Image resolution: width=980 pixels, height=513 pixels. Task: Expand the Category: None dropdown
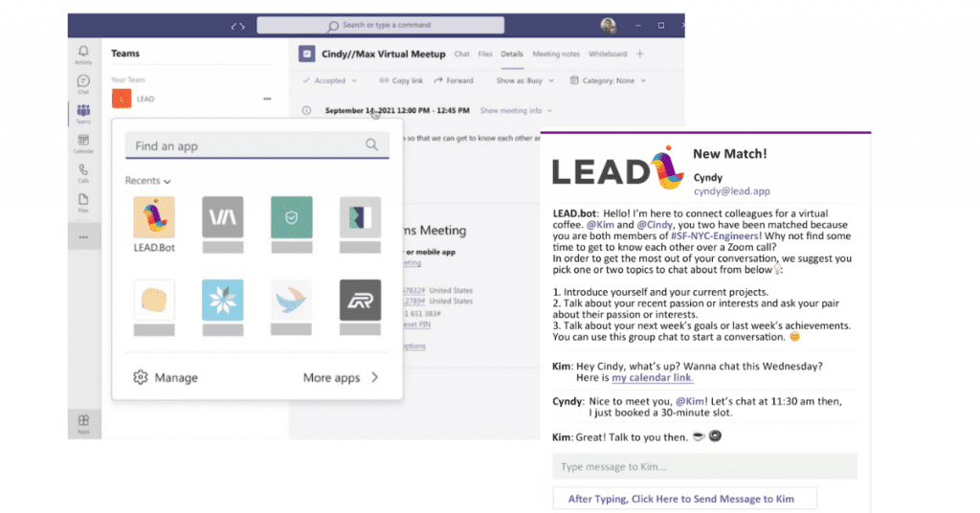tap(609, 81)
